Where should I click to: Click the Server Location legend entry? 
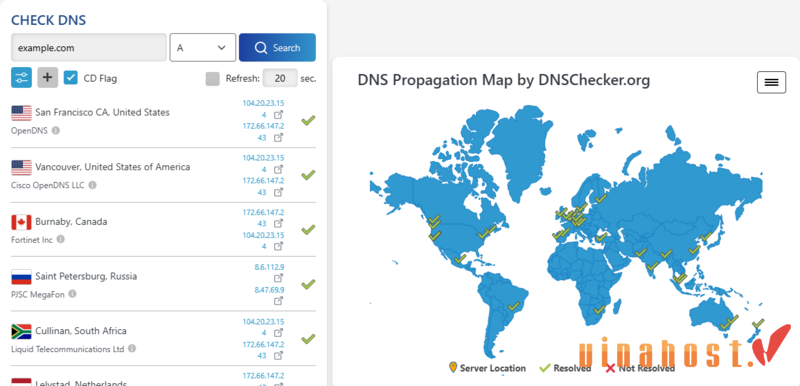tap(487, 368)
